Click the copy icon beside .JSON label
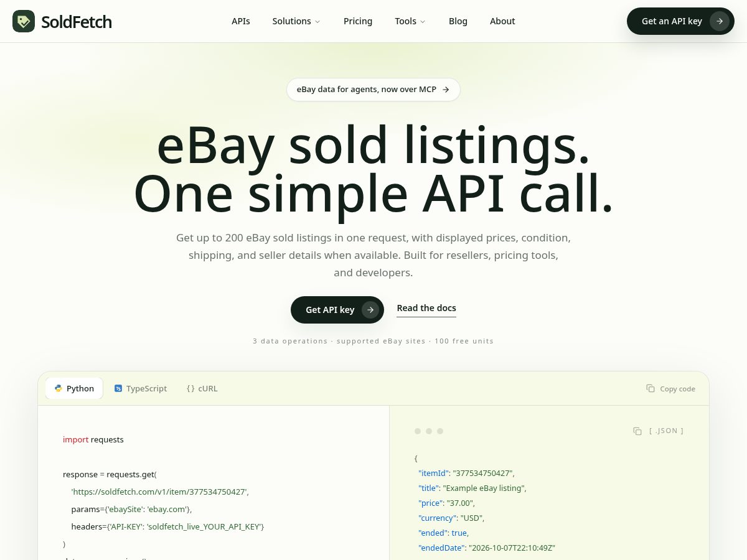Screen dimensions: 747x560 point(637,431)
